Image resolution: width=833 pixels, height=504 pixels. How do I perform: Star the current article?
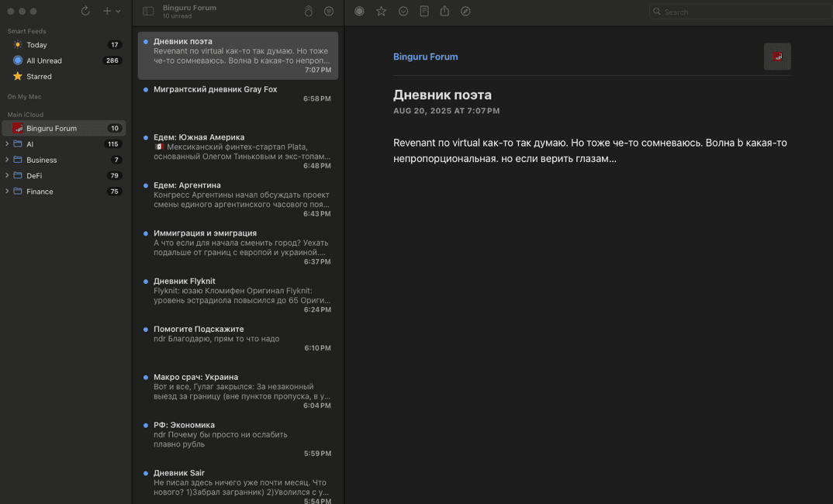point(381,12)
